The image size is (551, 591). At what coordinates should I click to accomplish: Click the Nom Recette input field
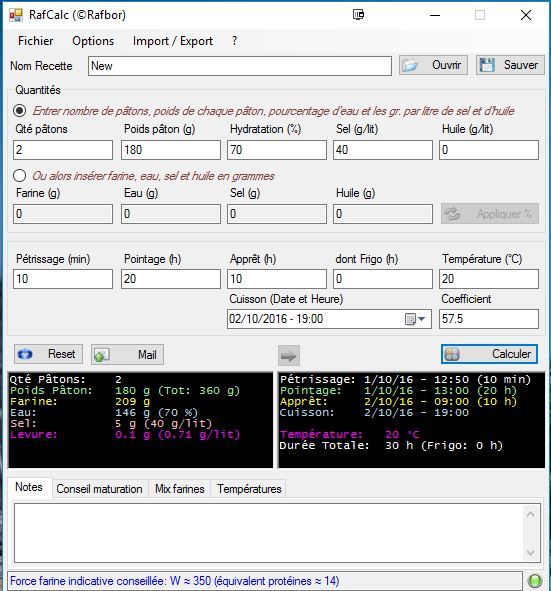240,66
